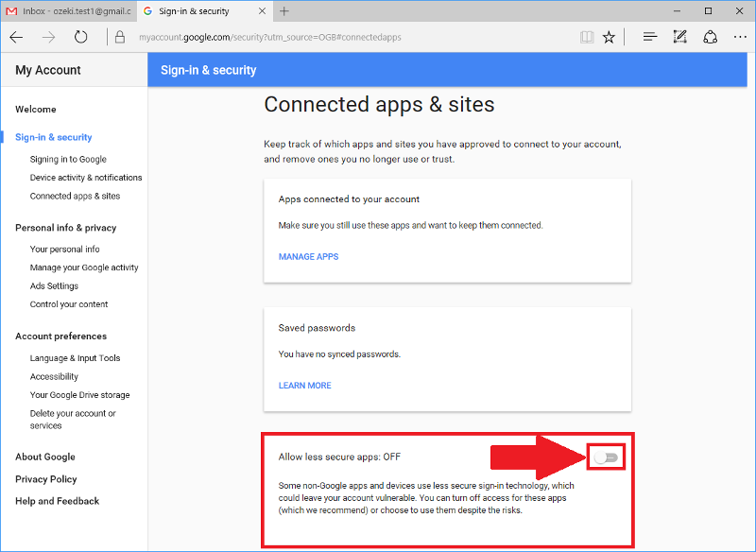The image size is (756, 552).
Task: Go back to the previous page
Action: [x=16, y=37]
